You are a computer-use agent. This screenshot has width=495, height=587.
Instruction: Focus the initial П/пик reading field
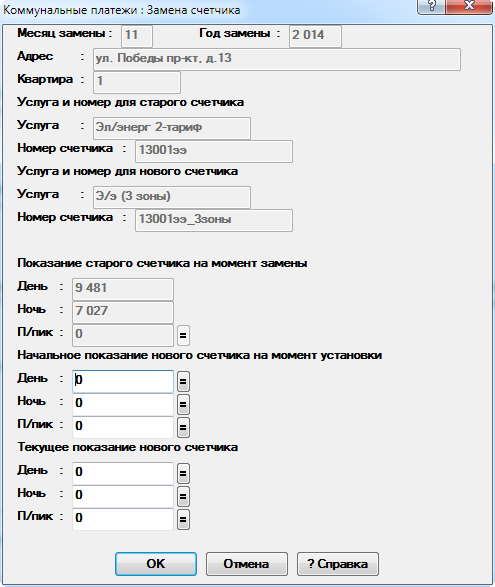[123, 427]
